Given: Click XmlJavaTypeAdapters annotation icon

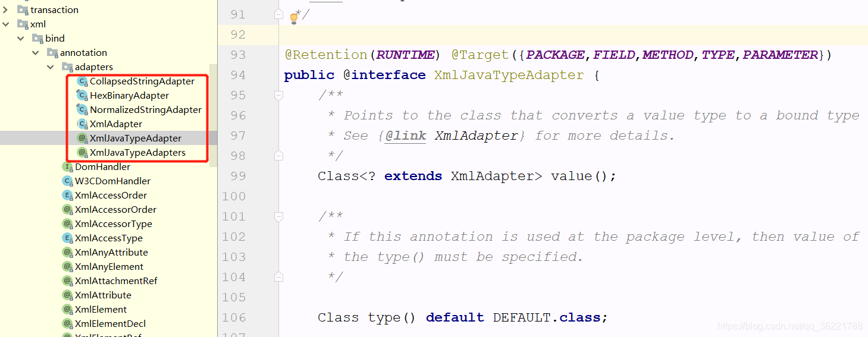Looking at the screenshot, I should (x=82, y=152).
